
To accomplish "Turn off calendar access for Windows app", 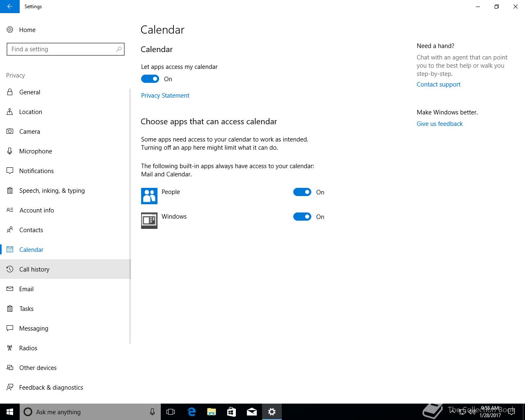I will pyautogui.click(x=302, y=217).
